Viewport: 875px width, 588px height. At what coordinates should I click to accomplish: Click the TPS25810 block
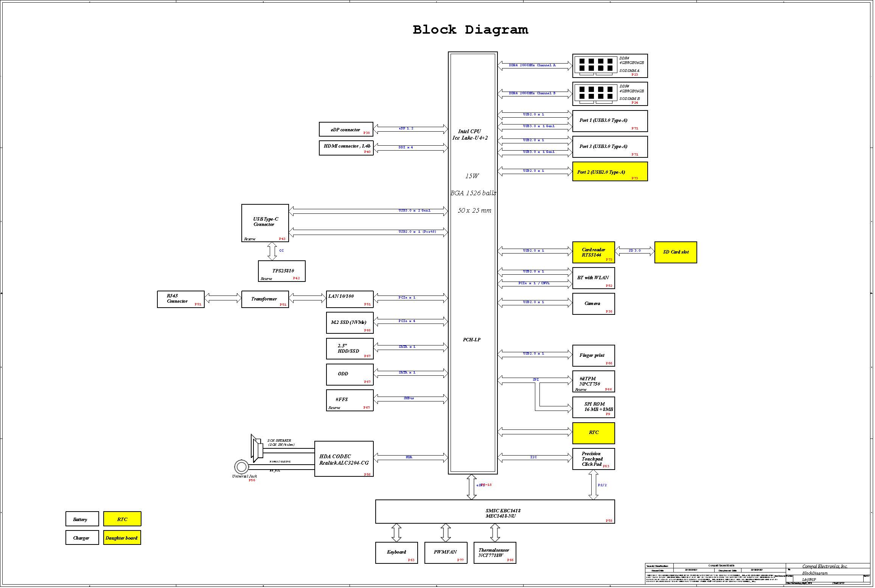[x=282, y=272]
